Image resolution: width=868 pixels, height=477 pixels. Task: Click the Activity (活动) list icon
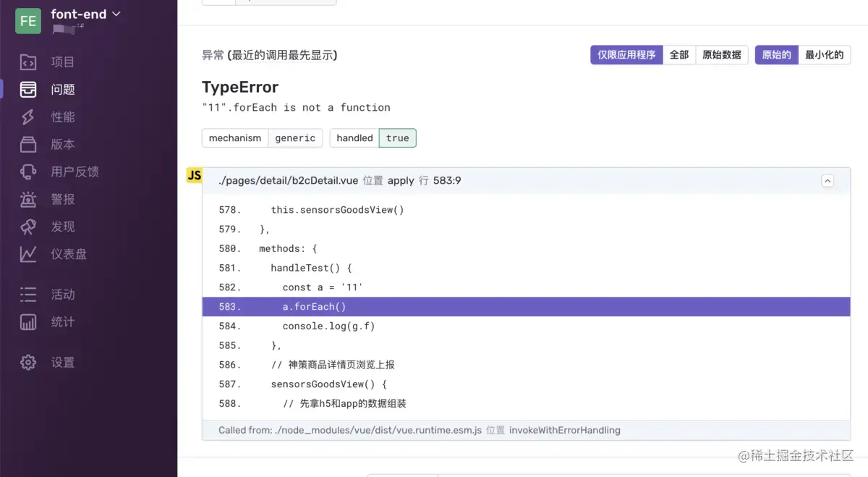(28, 295)
